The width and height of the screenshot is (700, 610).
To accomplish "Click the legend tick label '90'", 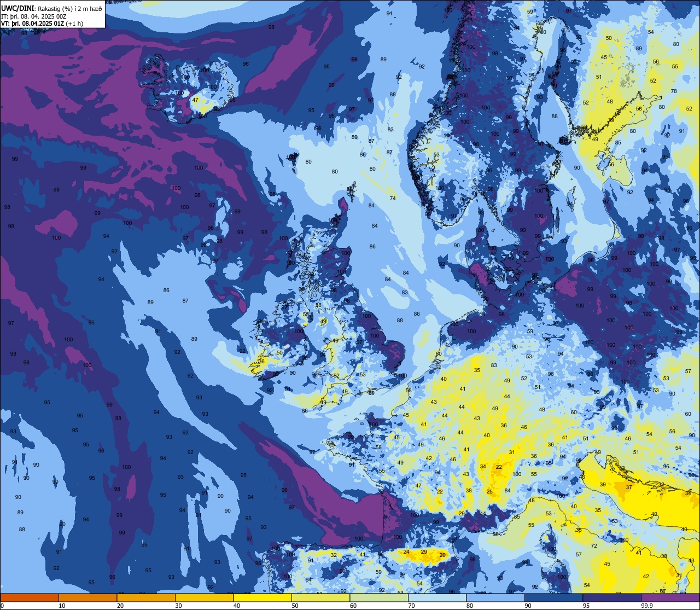I will (528, 606).
